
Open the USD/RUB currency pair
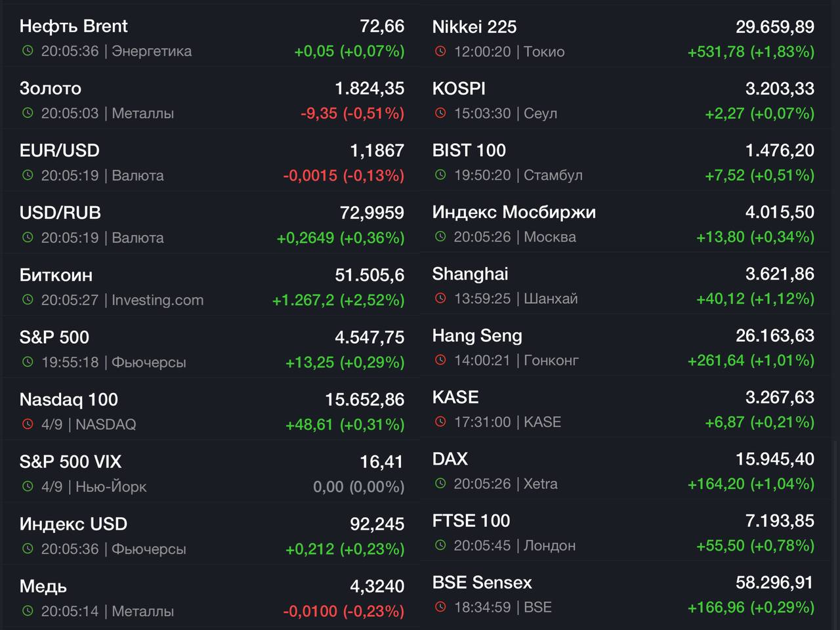pos(60,213)
